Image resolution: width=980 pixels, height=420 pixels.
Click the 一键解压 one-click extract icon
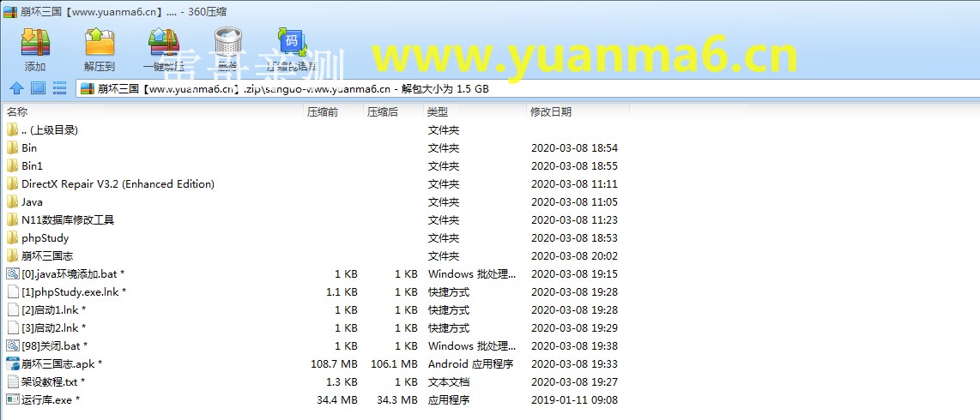164,43
